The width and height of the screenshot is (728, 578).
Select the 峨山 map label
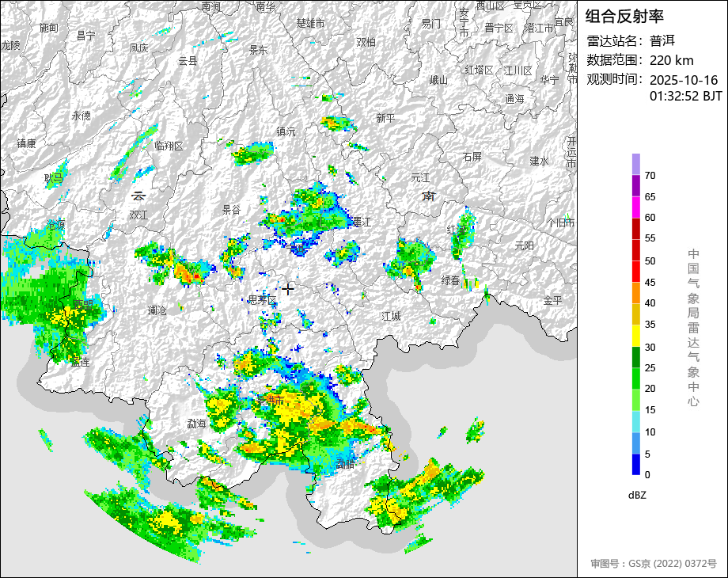[438, 81]
